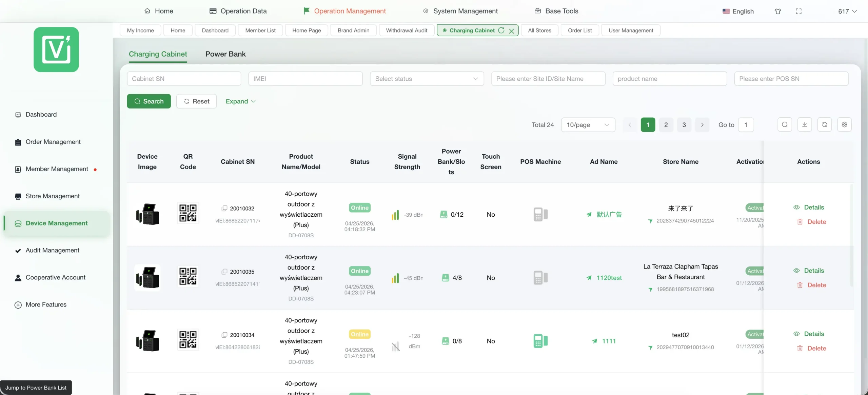Switch to Withdrawal Audit tab

[407, 30]
